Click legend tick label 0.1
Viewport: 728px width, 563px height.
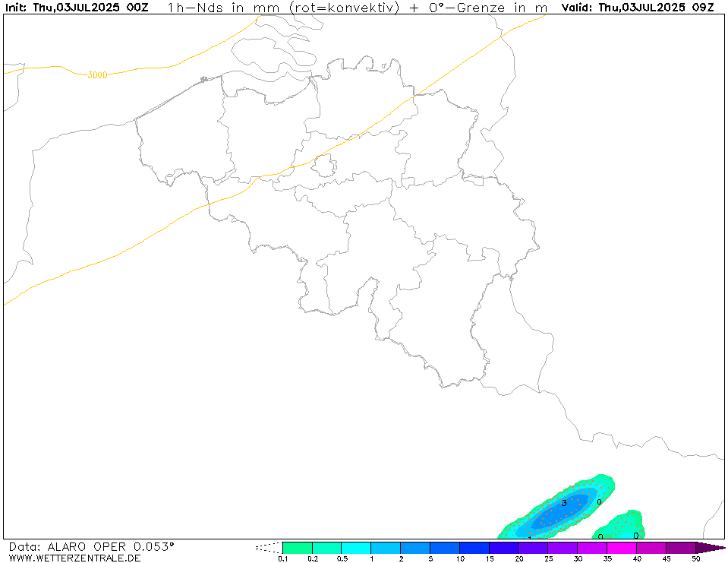[x=282, y=558]
